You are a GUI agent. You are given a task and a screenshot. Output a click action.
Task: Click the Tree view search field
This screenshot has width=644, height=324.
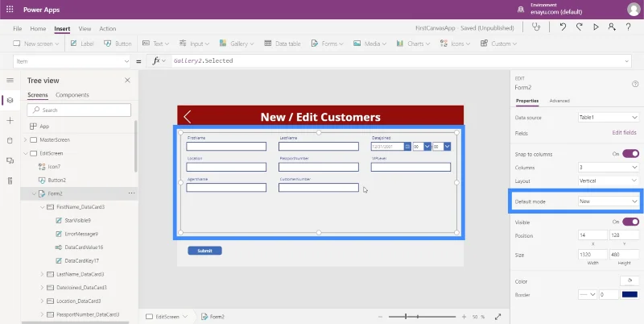(x=79, y=110)
